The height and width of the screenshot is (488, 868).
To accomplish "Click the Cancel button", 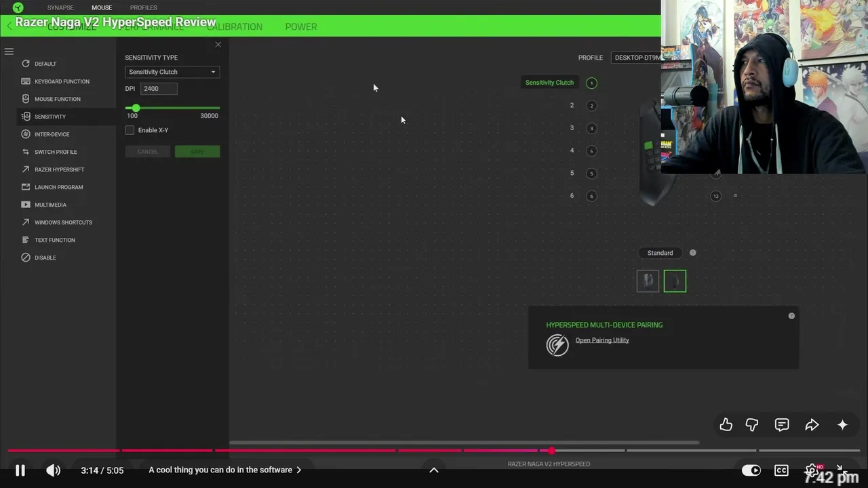I will point(147,151).
